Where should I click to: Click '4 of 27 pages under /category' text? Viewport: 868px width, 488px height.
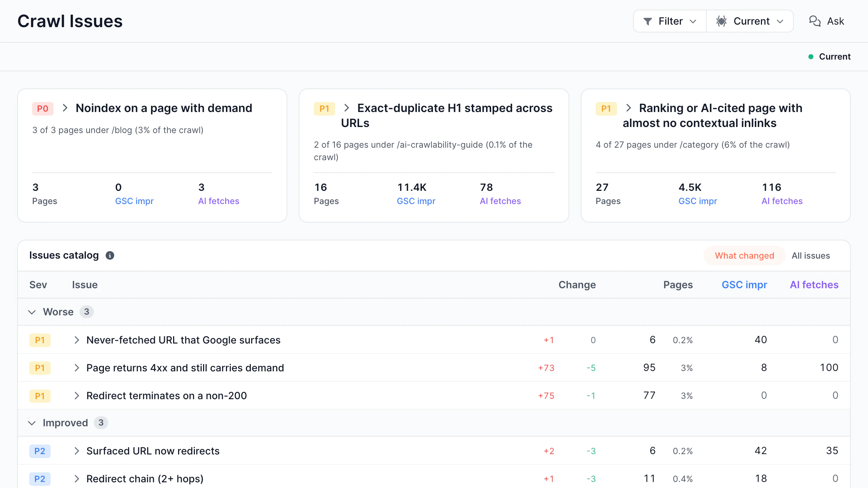[692, 145]
